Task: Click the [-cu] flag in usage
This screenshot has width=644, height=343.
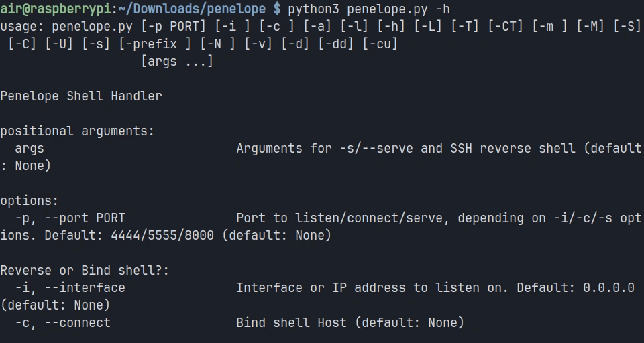Action: [380, 44]
